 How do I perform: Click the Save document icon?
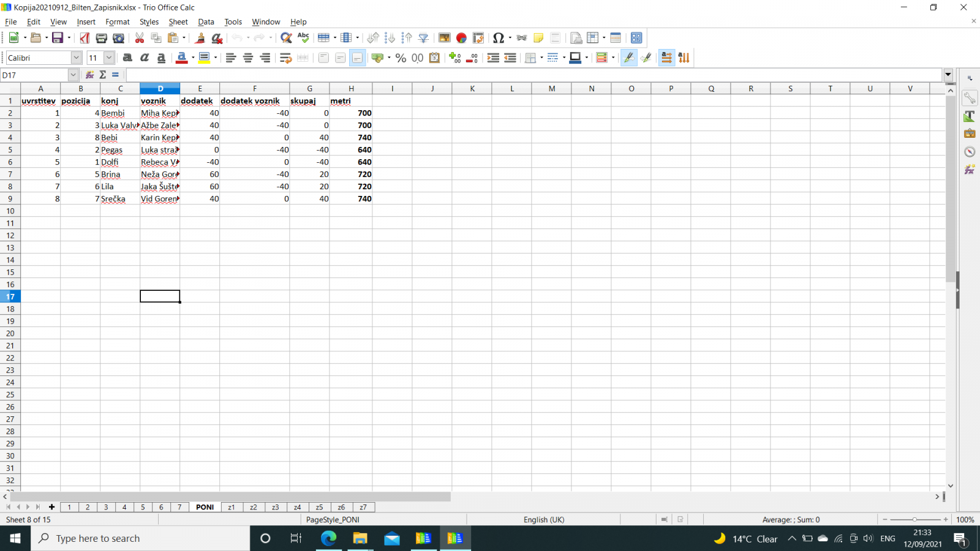[x=58, y=38]
